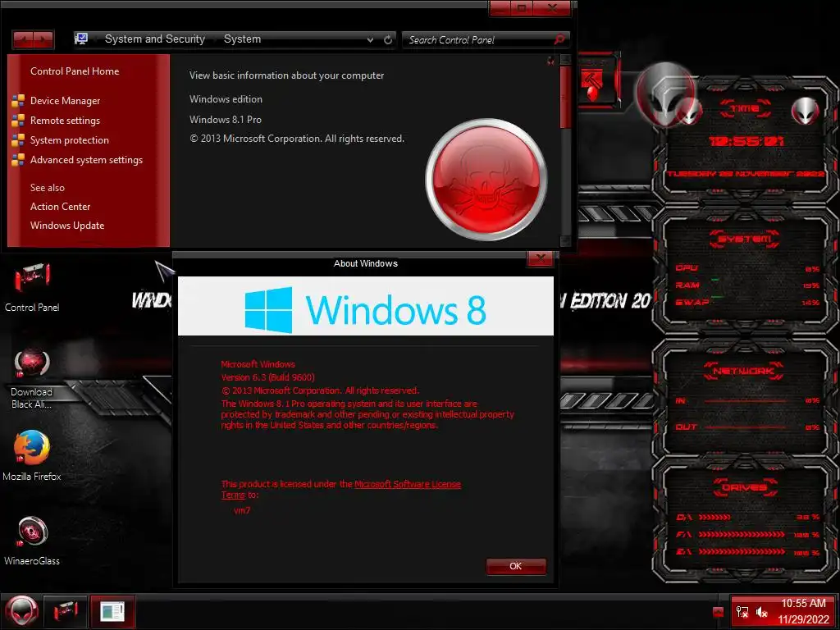Click the computer icon in the address bar
This screenshot has width=840, height=630.
point(81,39)
